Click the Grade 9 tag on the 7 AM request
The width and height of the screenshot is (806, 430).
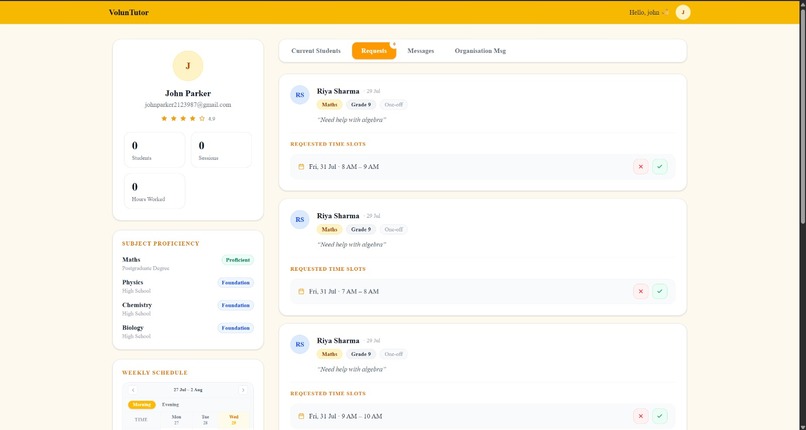pos(361,230)
